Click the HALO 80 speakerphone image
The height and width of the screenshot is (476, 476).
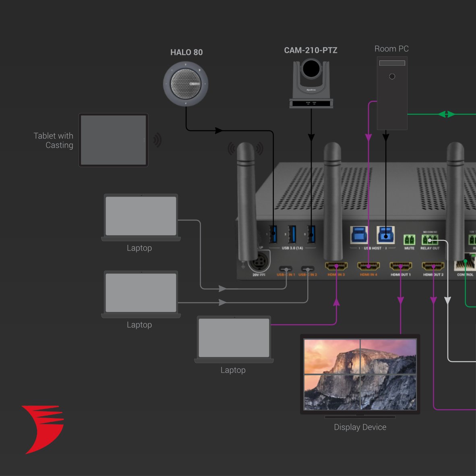186,84
